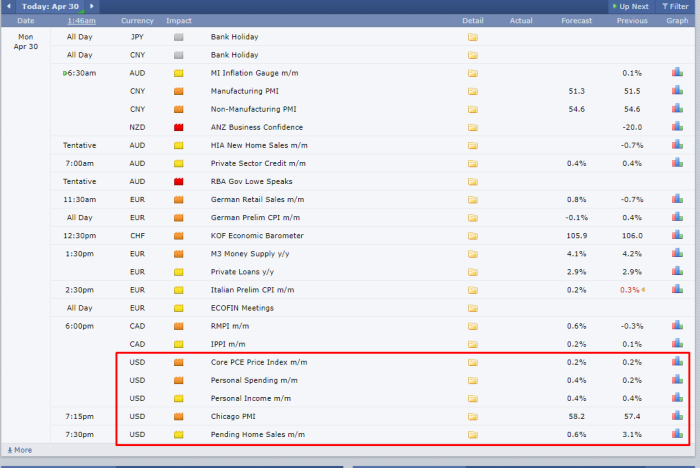Screen dimensions: 700x468
Task: Go to next day using right arrow
Action: point(92,6)
